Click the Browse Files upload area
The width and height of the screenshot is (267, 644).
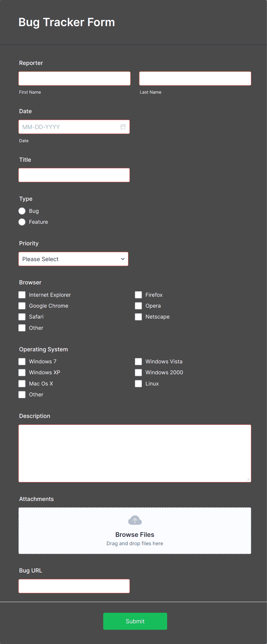pyautogui.click(x=135, y=535)
